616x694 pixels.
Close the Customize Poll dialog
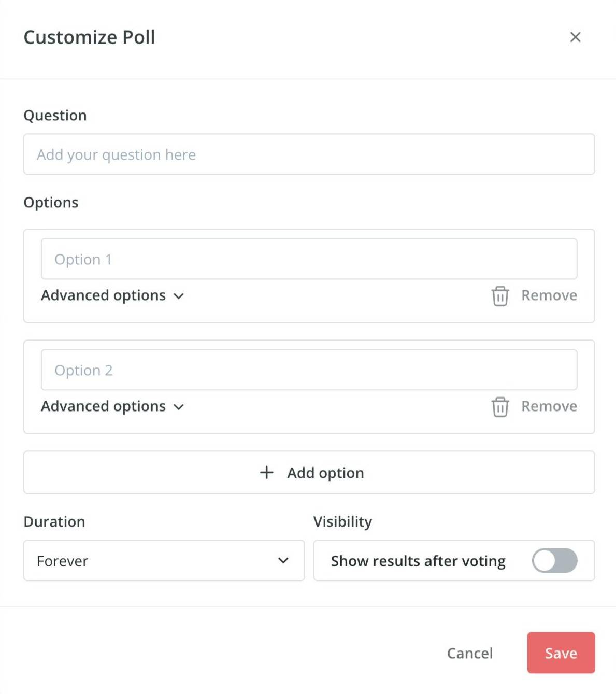575,37
